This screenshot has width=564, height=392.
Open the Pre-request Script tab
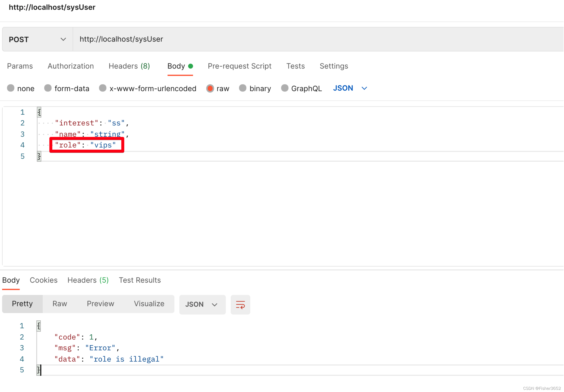pos(239,66)
